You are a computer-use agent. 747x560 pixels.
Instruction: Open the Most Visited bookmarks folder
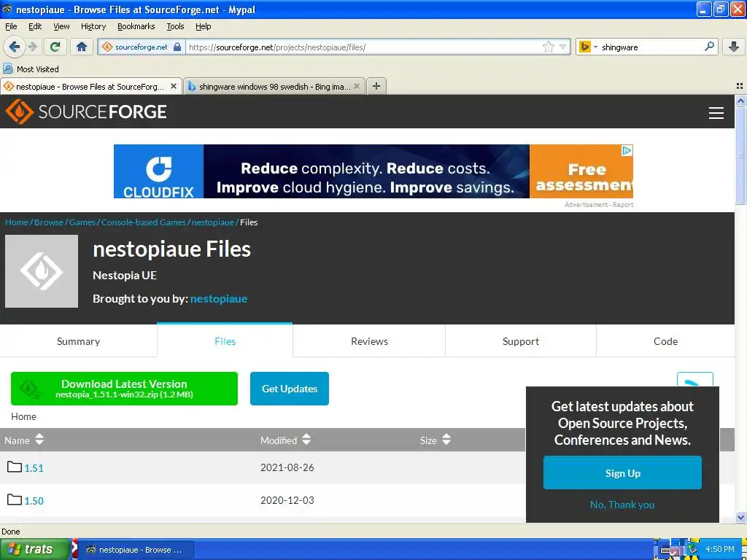[31, 69]
